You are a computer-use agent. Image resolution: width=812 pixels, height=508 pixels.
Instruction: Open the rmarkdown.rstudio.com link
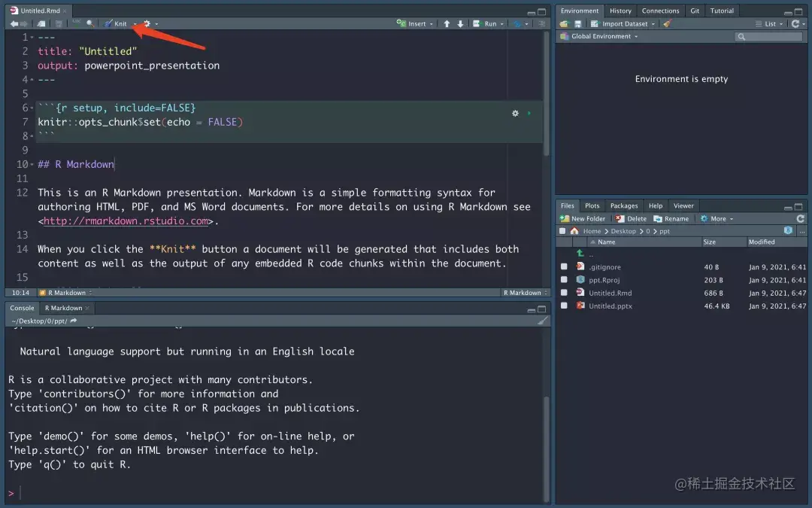coord(126,221)
